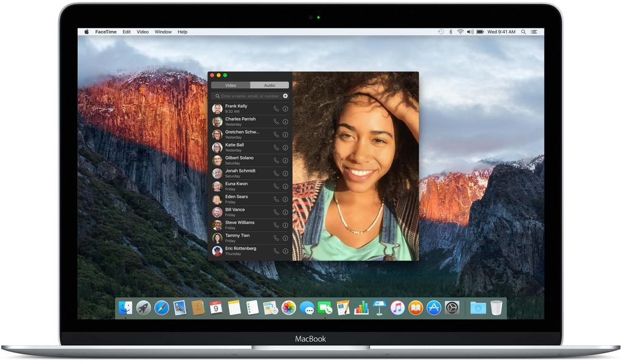This screenshot has height=364, width=623.
Task: Call Frank Kelly using the phone icon
Action: pyautogui.click(x=276, y=109)
